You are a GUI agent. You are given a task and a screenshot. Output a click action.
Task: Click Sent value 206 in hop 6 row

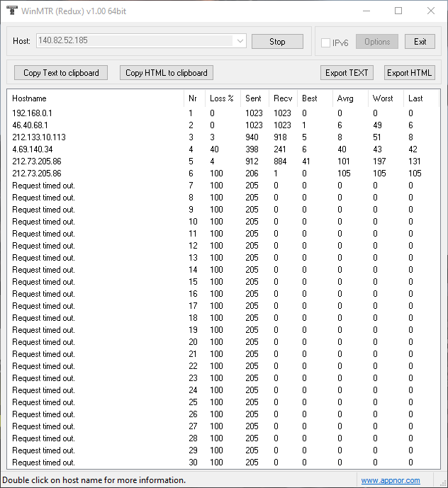tap(252, 174)
